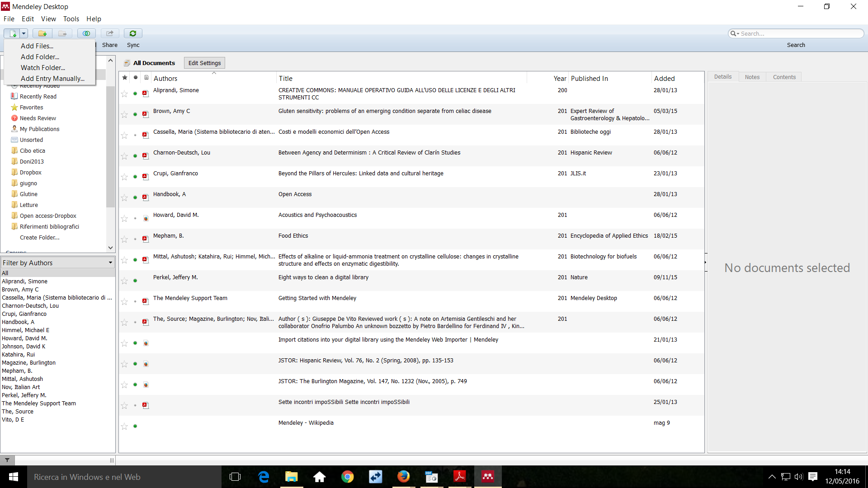Click the Search icon in top right toolbar
Image resolution: width=868 pixels, height=488 pixels.
(735, 33)
